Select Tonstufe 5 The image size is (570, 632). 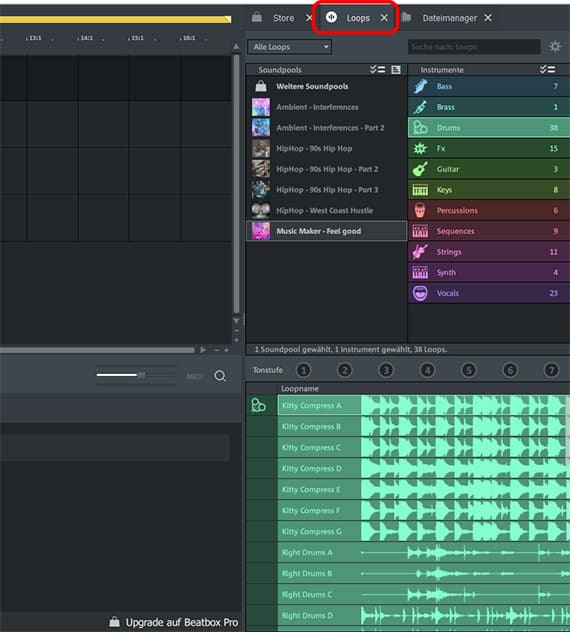pyautogui.click(x=468, y=370)
